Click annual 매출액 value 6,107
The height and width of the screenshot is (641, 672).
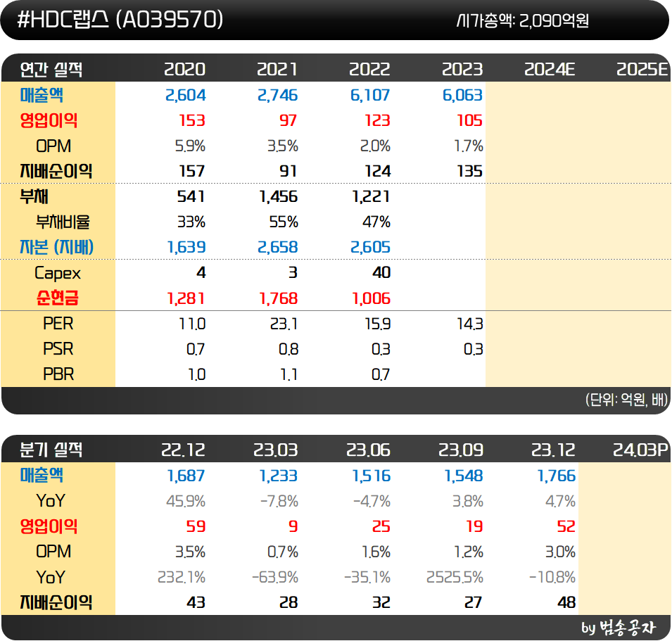coord(370,95)
